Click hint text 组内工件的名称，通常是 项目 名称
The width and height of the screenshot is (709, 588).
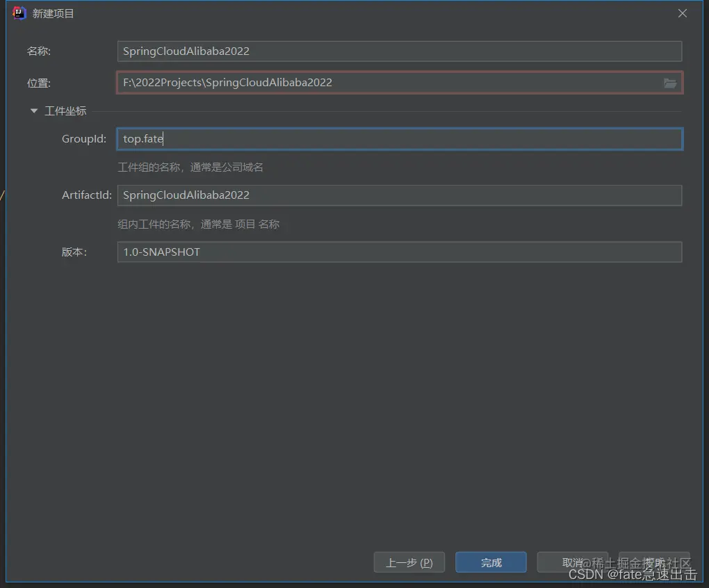[199, 224]
